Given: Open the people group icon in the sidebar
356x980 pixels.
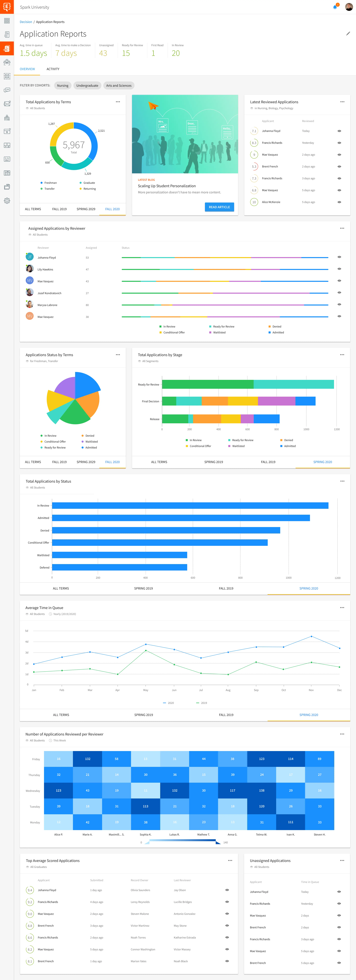Looking at the screenshot, I should coord(7,62).
